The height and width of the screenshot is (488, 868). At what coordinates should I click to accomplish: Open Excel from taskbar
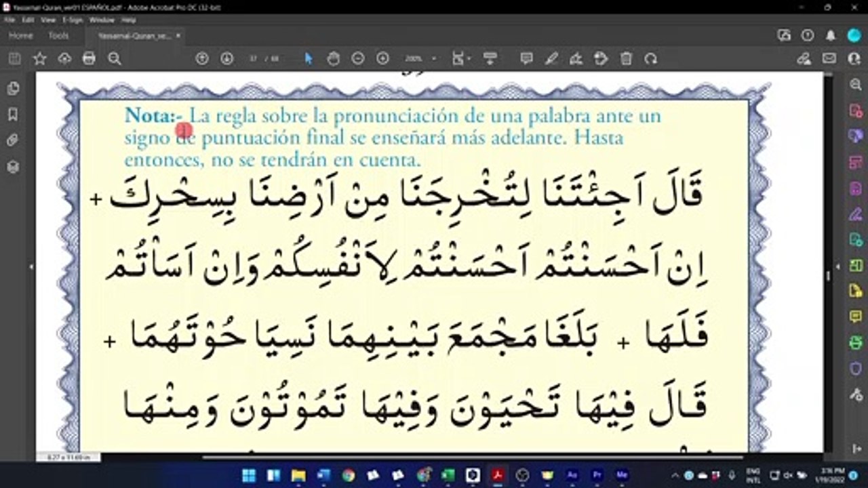pyautogui.click(x=448, y=475)
